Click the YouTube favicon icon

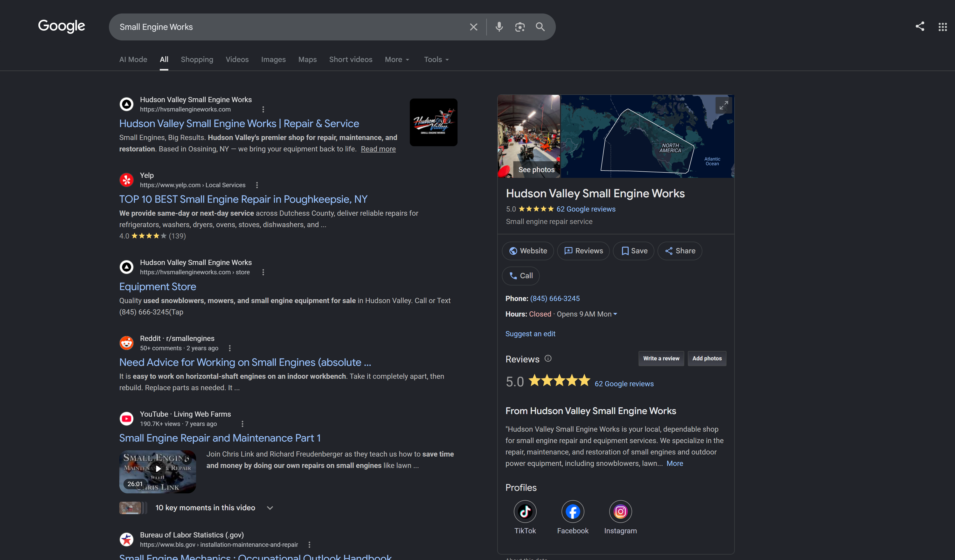[127, 419]
